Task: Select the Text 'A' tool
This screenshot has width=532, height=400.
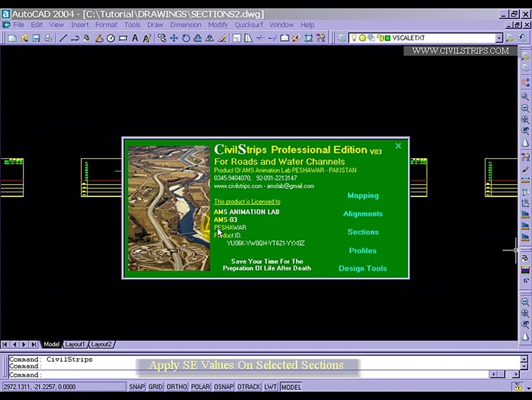Action: click(x=135, y=38)
